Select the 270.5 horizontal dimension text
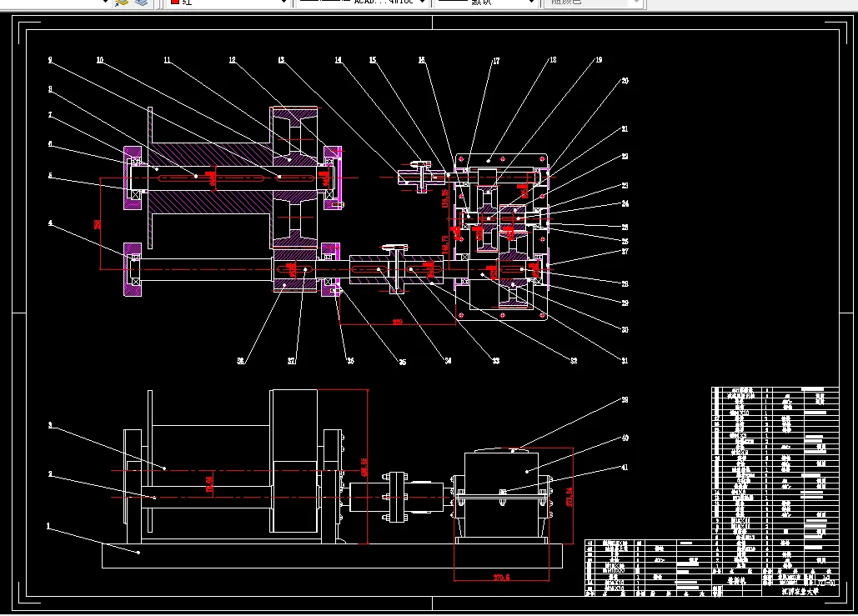Image resolution: width=858 pixels, height=616 pixels. [x=501, y=577]
